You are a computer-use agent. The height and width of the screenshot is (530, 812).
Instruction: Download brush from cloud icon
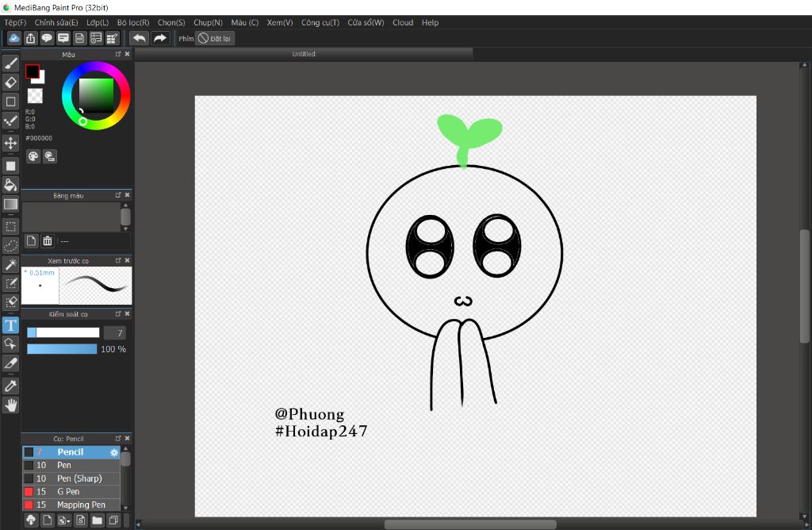pos(31,520)
